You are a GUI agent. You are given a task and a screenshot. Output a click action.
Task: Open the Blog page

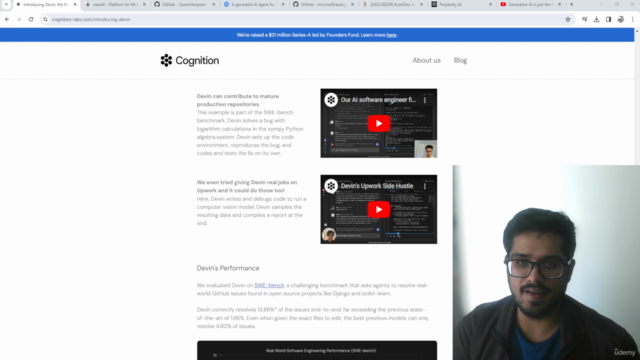tap(460, 60)
